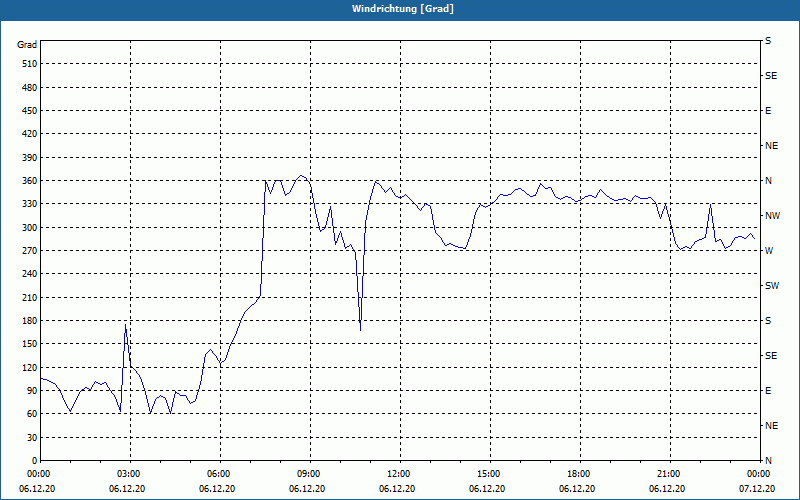
Task: Select the 330 value on the left axis
Action: point(30,204)
